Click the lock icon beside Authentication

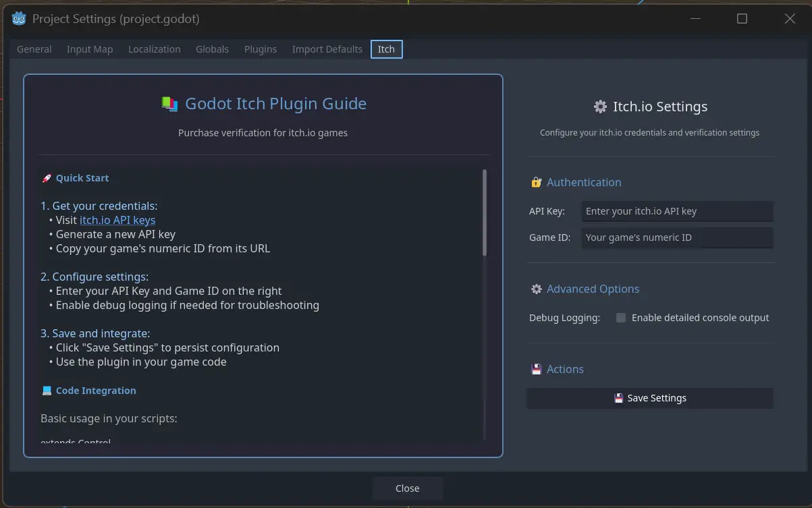pyautogui.click(x=537, y=182)
